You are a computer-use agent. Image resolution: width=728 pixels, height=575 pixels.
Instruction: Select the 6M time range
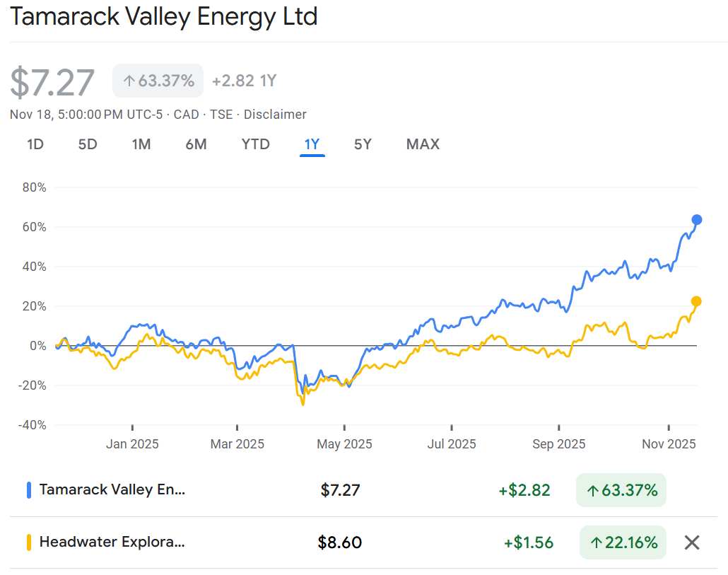pyautogui.click(x=196, y=144)
